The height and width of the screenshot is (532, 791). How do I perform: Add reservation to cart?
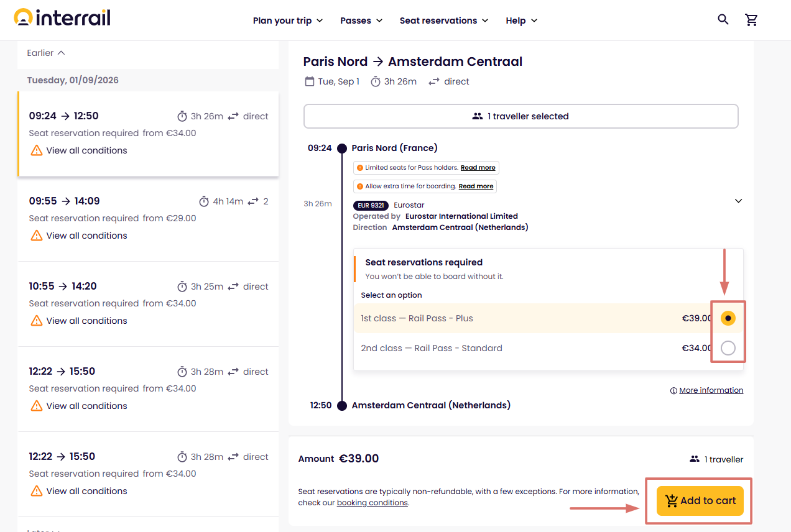700,501
